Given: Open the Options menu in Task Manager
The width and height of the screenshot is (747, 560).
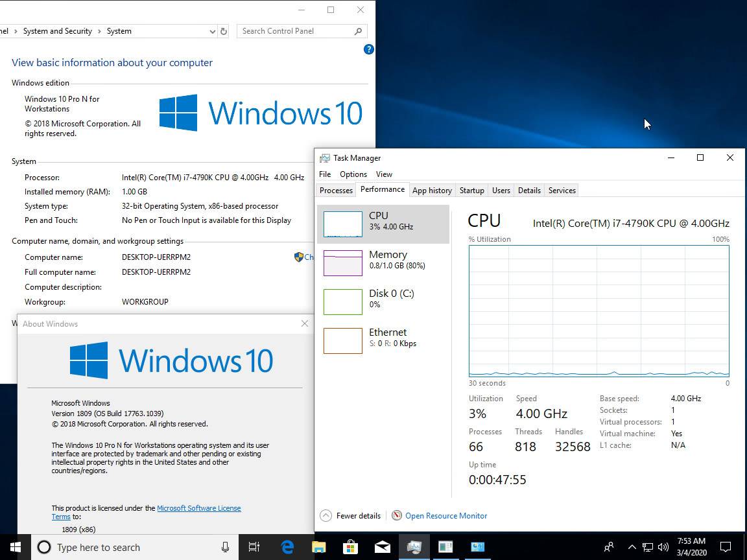Looking at the screenshot, I should (x=353, y=174).
